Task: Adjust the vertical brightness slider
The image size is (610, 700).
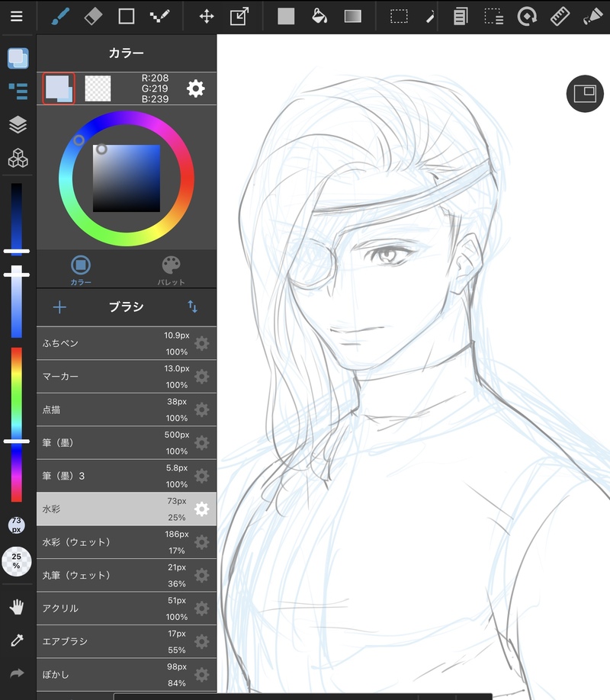Action: tap(17, 219)
